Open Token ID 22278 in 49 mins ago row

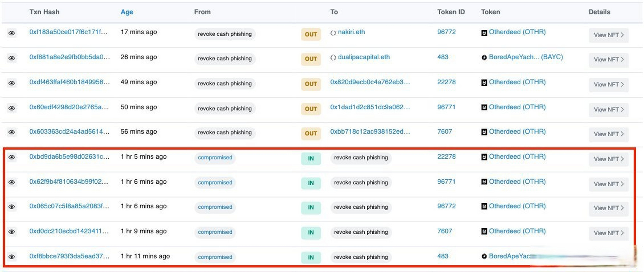tap(446, 82)
